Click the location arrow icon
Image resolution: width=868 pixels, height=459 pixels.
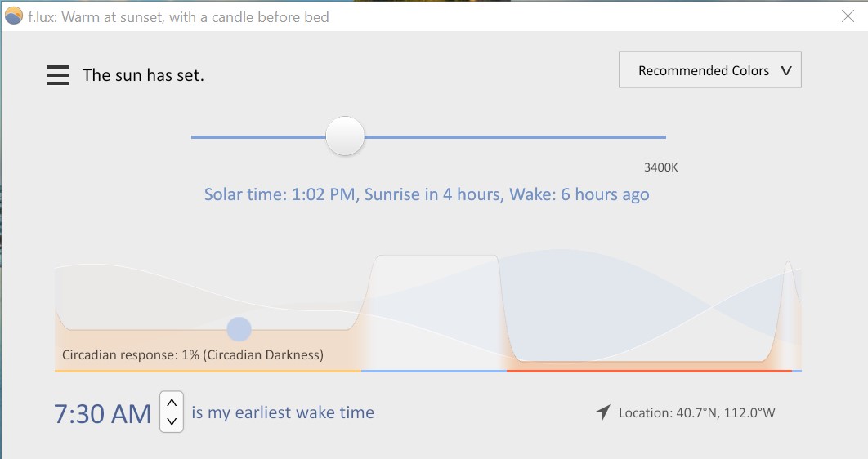602,412
